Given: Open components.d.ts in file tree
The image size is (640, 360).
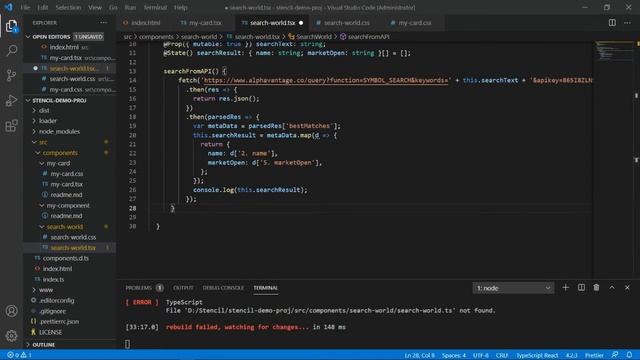Looking at the screenshot, I should [x=65, y=258].
